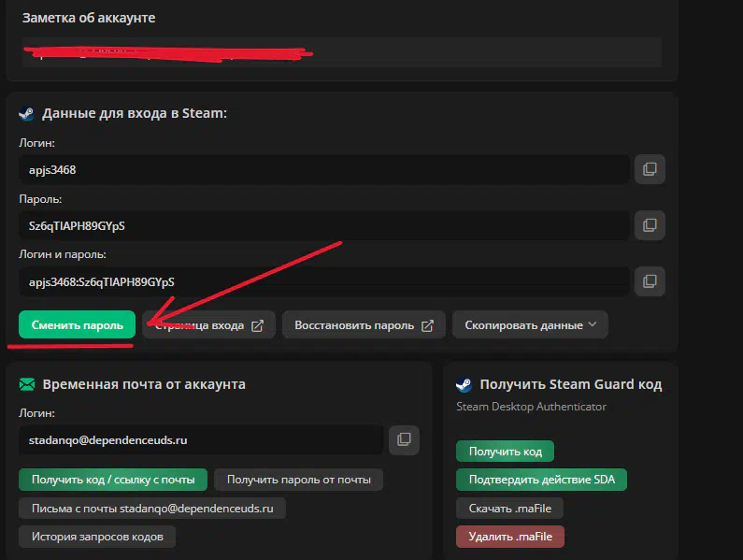Copy the Steam password with copy icon
Screen dimensions: 743x560
[650, 224]
